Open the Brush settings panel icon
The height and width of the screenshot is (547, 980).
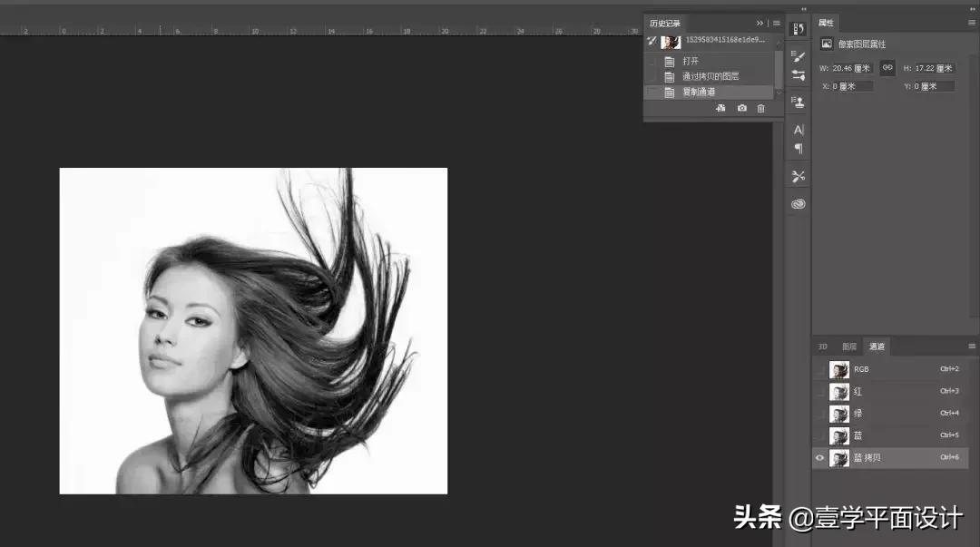click(799, 56)
